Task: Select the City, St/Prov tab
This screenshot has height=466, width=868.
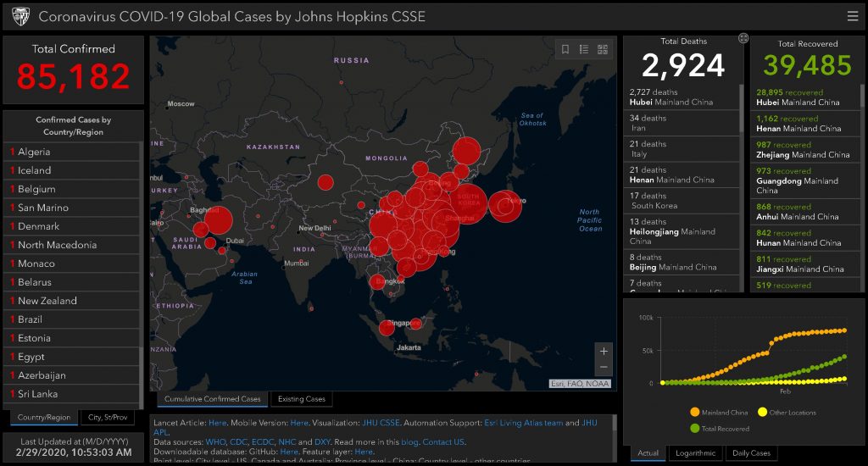Action: coord(108,418)
